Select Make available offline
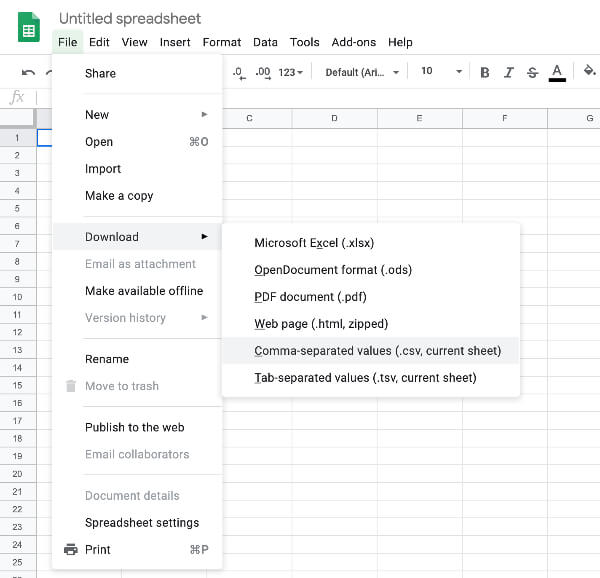600x578 pixels. click(x=137, y=291)
